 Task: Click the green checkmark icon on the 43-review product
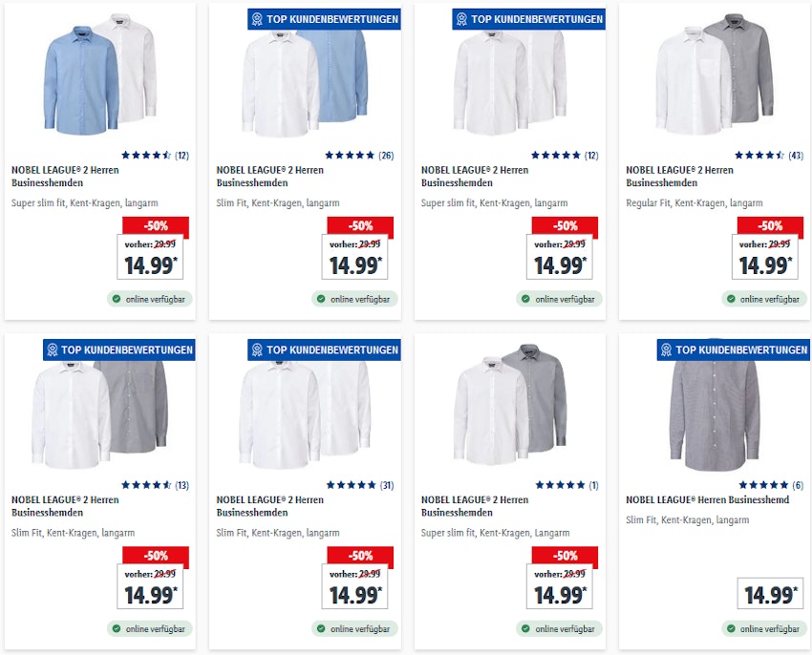coord(731,299)
